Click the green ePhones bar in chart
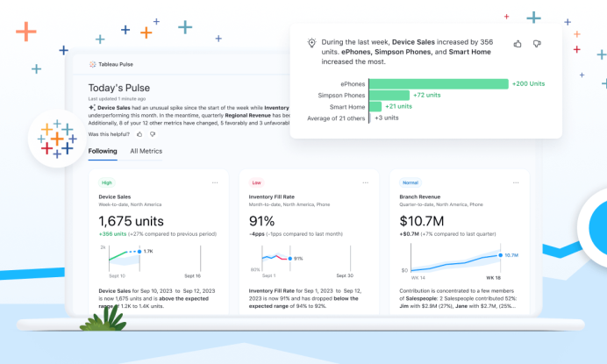Screen dimensions: 607x364 click(x=439, y=83)
